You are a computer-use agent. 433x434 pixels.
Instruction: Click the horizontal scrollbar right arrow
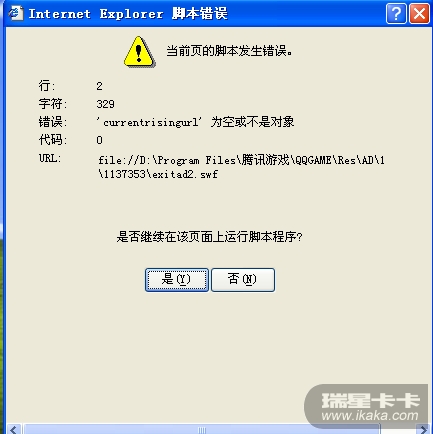(x=422, y=429)
